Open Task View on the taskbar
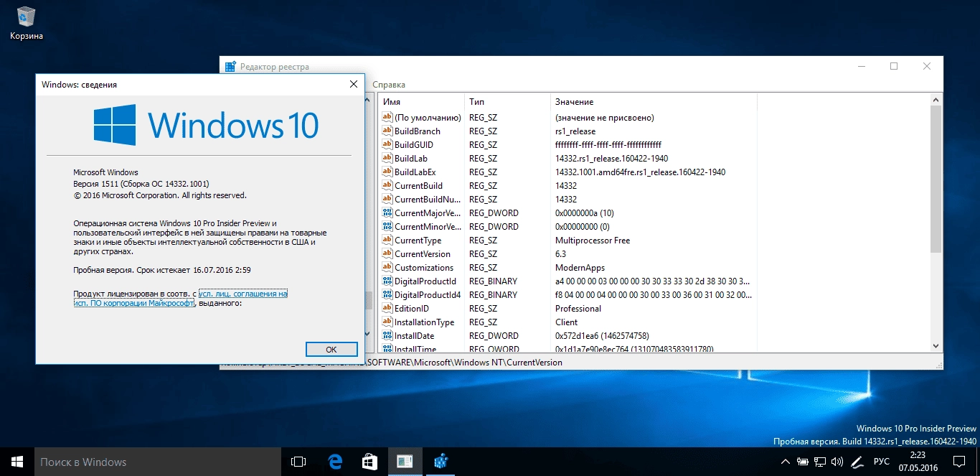 pyautogui.click(x=298, y=462)
